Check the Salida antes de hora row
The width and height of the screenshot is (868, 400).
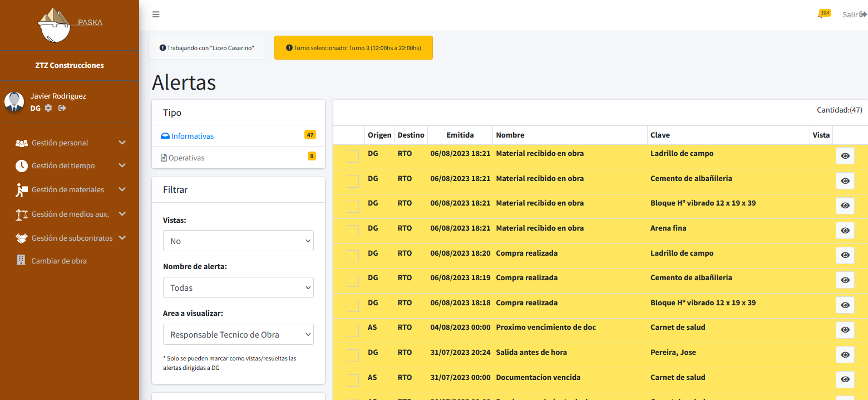point(353,355)
